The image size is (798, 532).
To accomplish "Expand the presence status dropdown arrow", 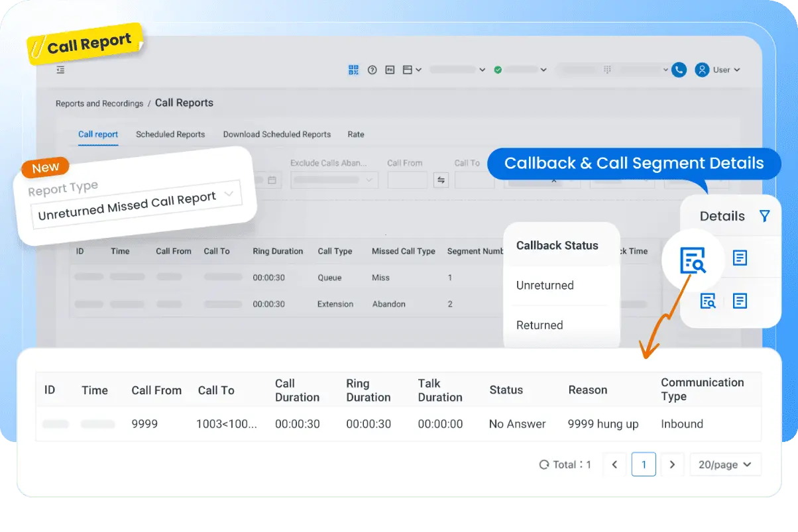I will [543, 70].
